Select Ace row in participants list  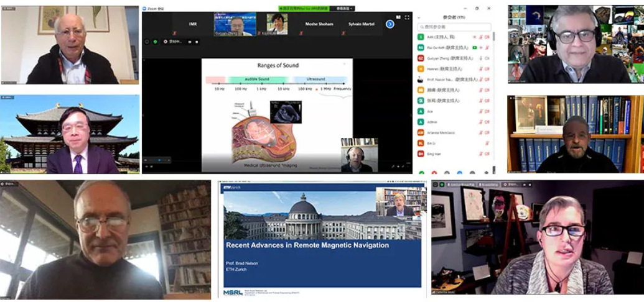454,111
